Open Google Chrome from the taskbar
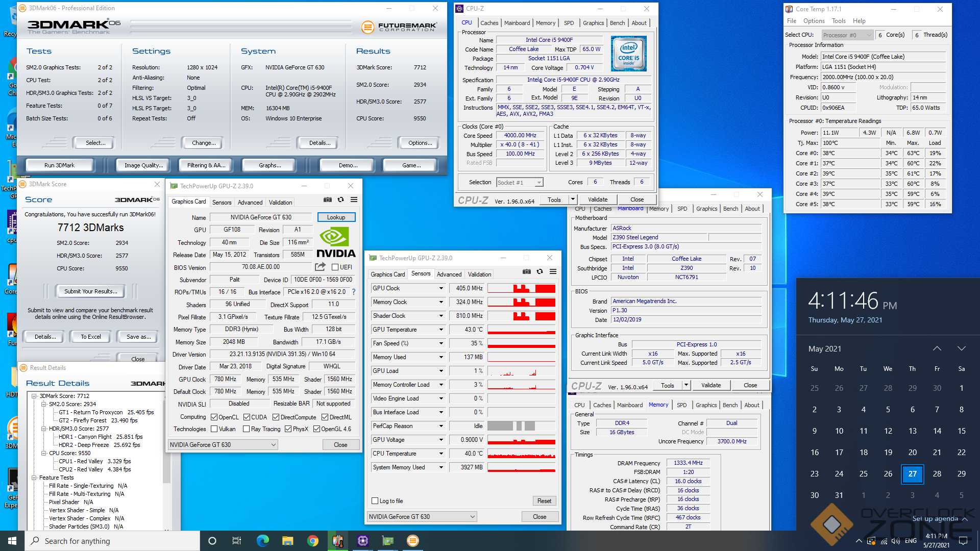Screen dimensions: 980x551 [x=313, y=541]
